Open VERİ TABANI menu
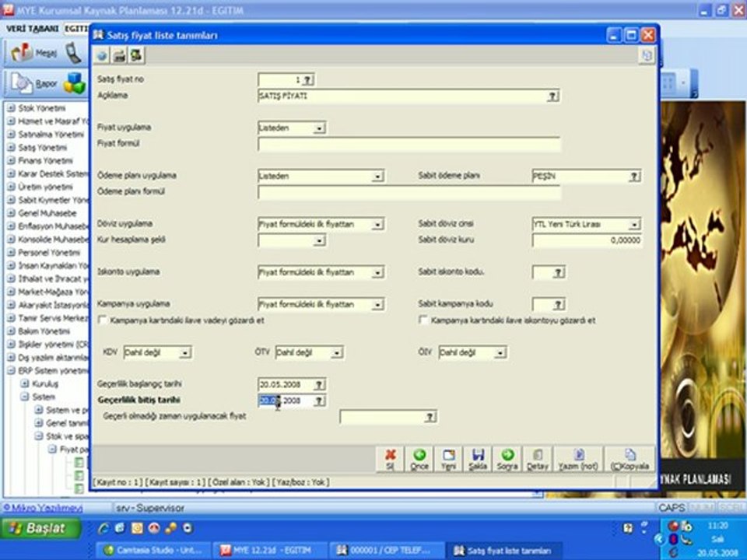This screenshot has height=560, width=747. [33, 29]
